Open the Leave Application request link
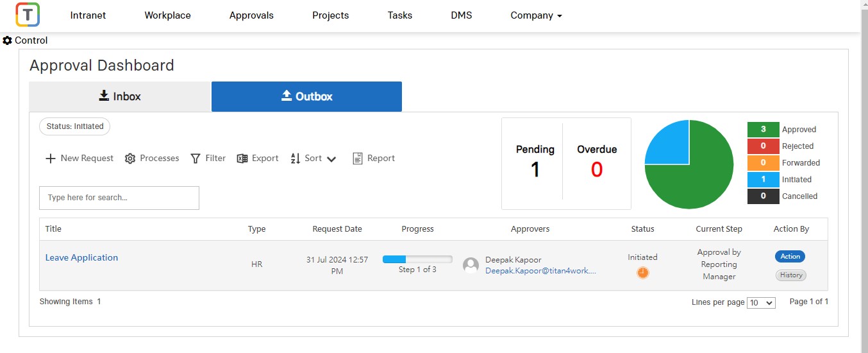 pos(81,257)
